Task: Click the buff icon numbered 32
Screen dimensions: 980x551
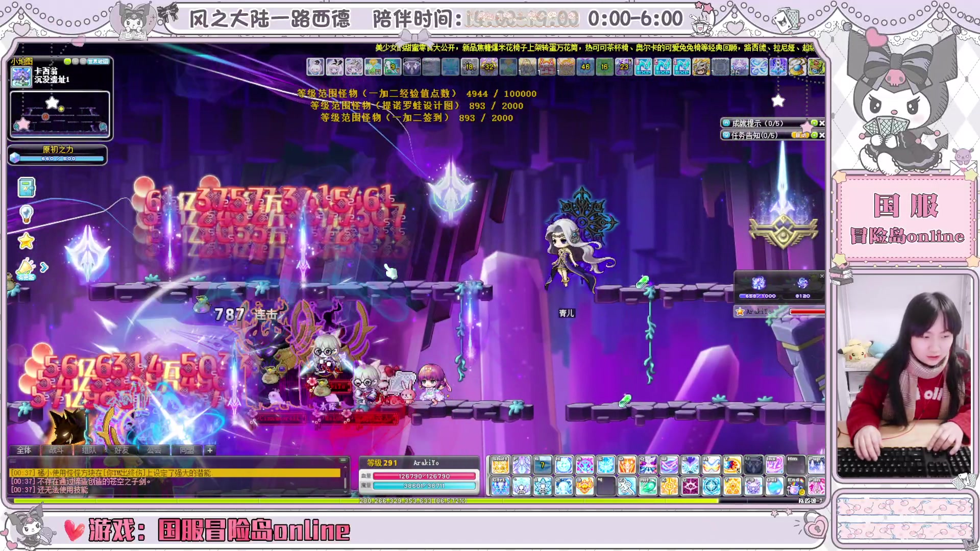Action: 489,66
